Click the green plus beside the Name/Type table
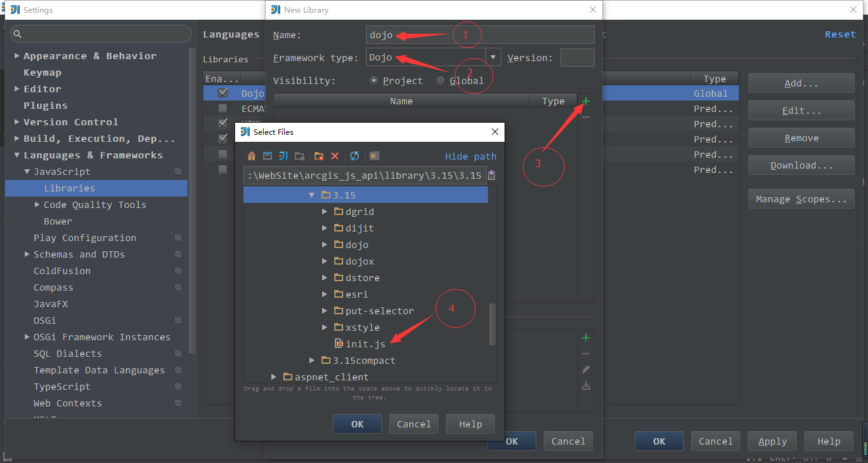Screen dimensions: 868x463 (x=586, y=101)
